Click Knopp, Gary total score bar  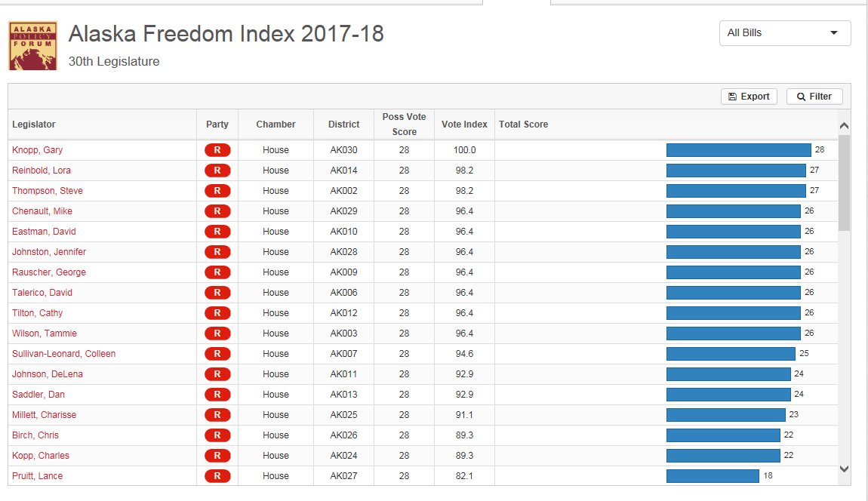738,150
